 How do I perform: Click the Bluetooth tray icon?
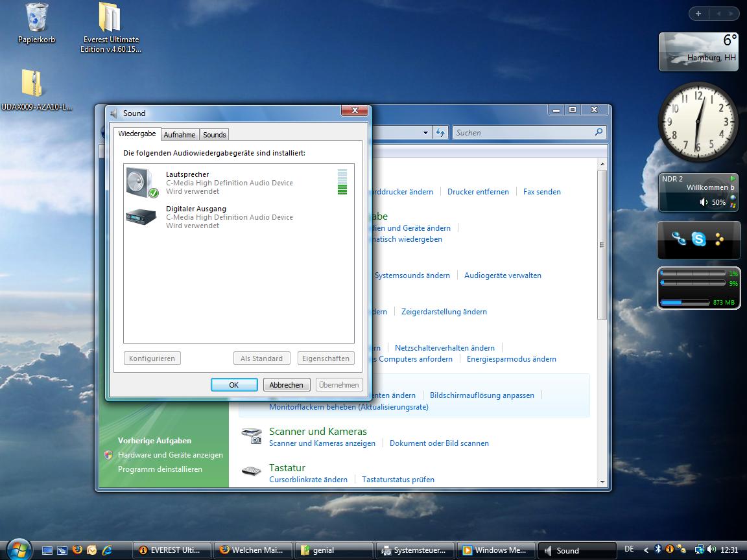click(658, 550)
